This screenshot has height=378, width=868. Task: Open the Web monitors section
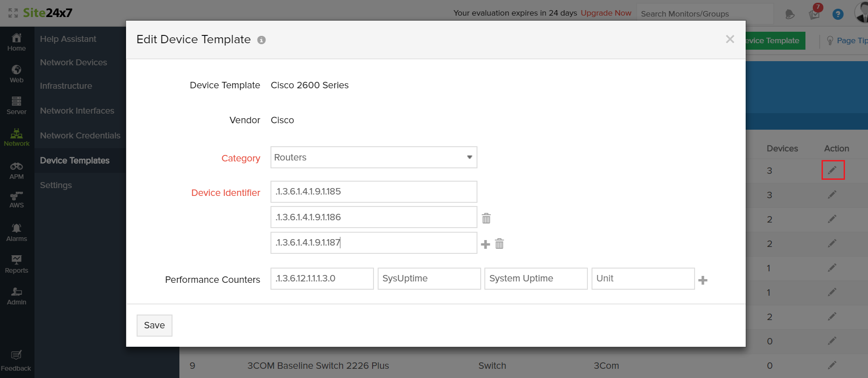tap(17, 74)
